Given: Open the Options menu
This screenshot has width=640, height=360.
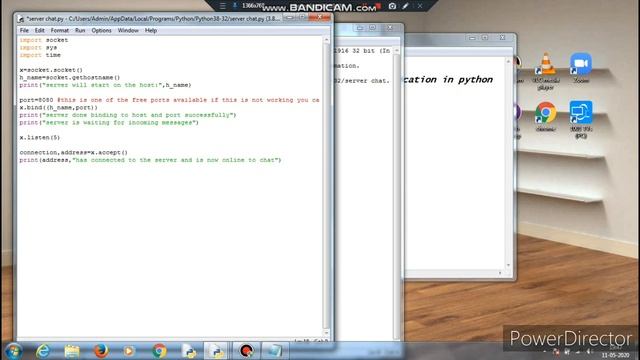Looking at the screenshot, I should coord(101,31).
